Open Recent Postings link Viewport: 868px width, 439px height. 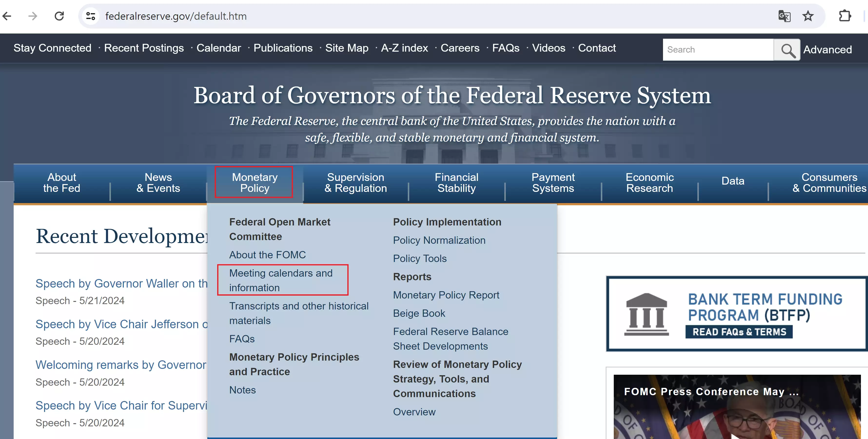tap(144, 48)
